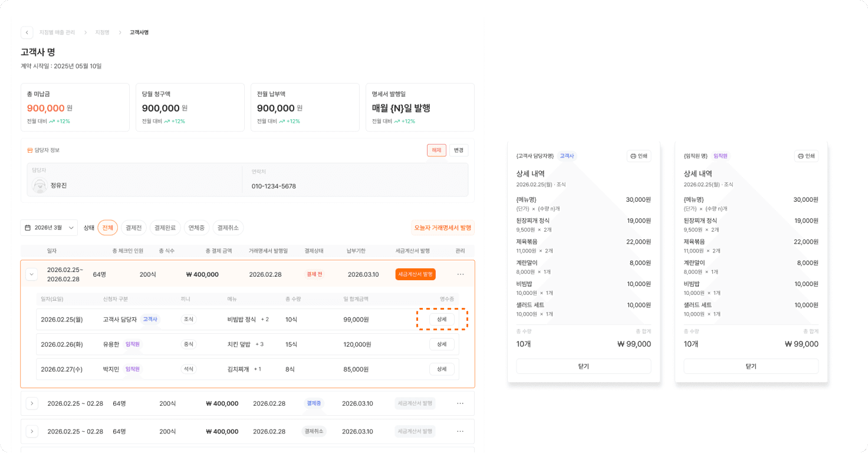This screenshot has height=453, width=868.
Task: Click the trend arrow under 총 미납금
Action: pos(52,121)
